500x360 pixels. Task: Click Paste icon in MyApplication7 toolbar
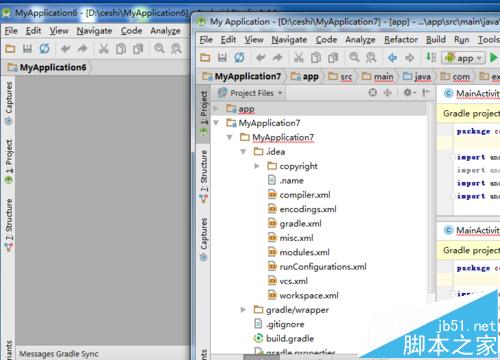tap(333, 58)
